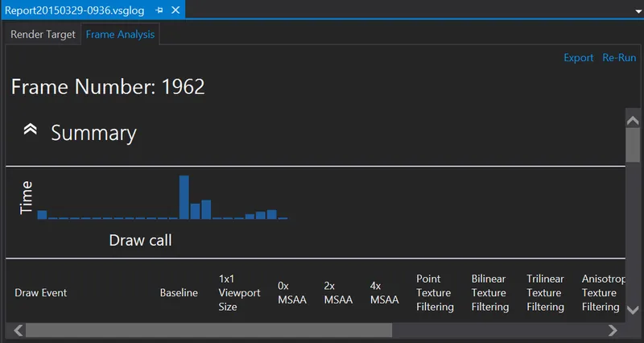Click the tallest bar in the draw call chart
644x343 pixels.
[184, 197]
